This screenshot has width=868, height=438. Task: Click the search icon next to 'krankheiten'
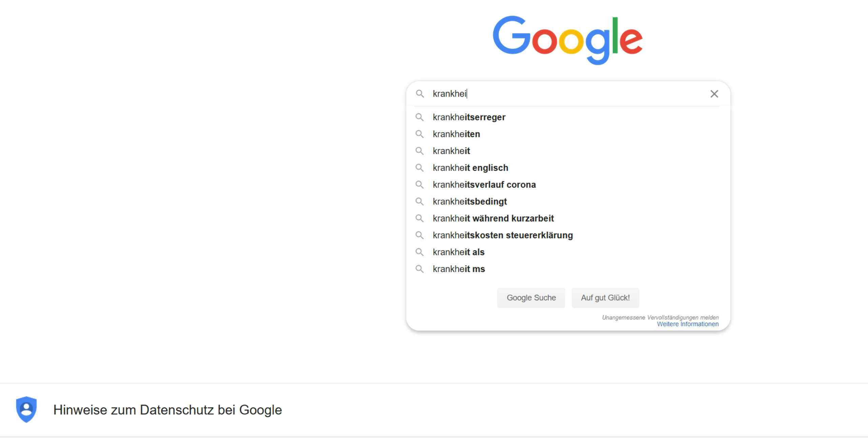point(420,134)
